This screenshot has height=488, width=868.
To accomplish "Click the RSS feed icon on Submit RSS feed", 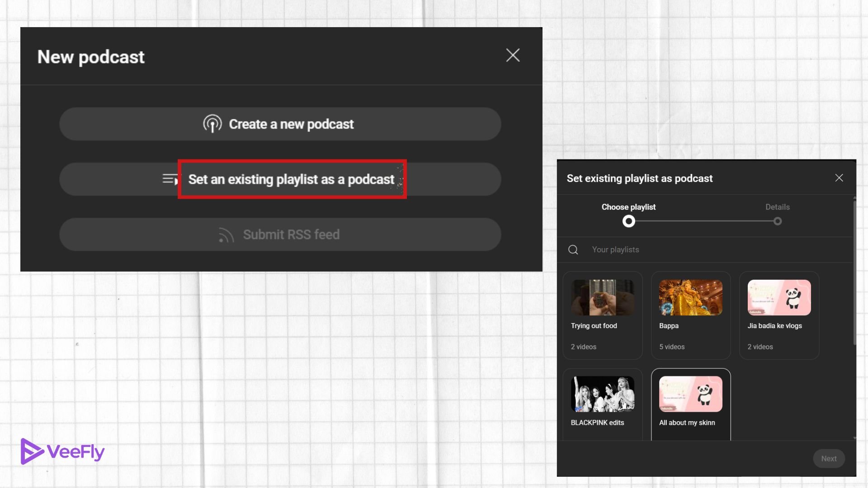I will pyautogui.click(x=227, y=235).
